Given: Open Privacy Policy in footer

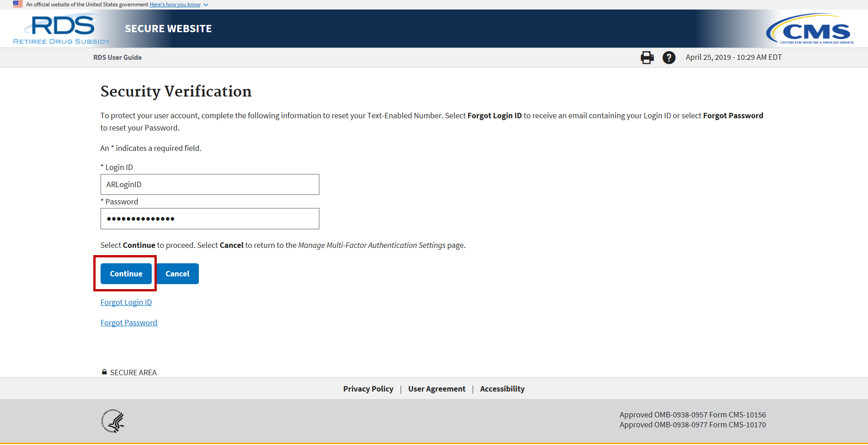Looking at the screenshot, I should click(x=368, y=389).
